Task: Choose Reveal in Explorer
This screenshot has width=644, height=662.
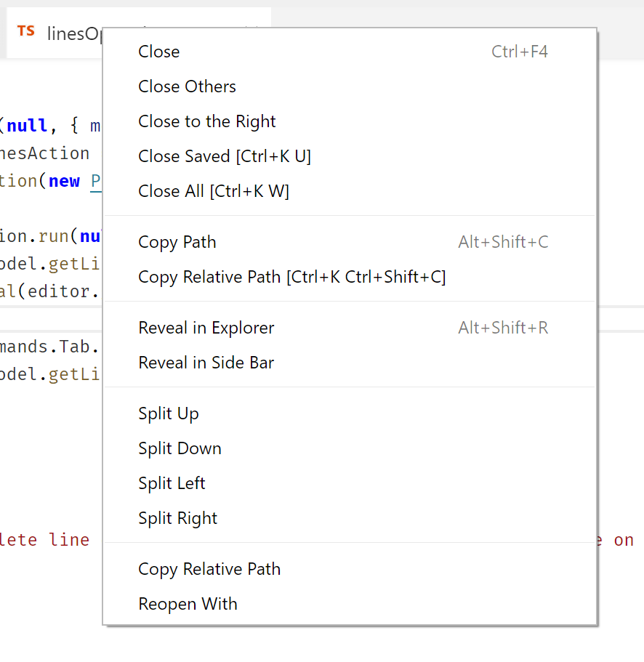Action: (350, 328)
